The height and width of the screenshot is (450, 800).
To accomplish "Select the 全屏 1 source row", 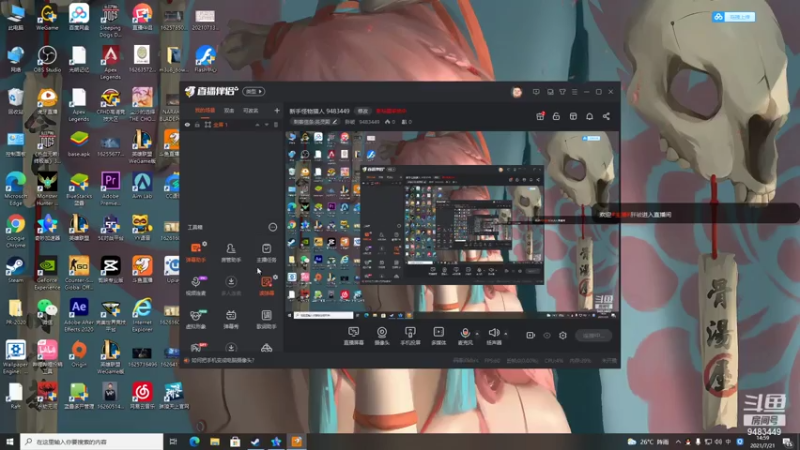I will click(232, 124).
